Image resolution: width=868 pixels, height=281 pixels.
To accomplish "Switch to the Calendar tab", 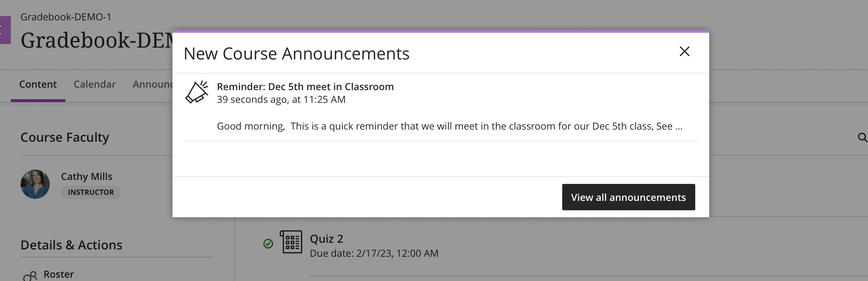I will [x=95, y=84].
